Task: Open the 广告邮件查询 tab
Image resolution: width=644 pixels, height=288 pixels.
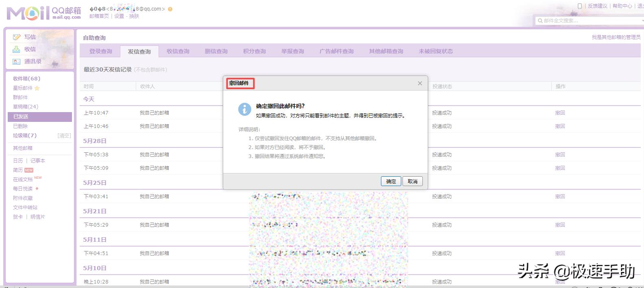Action: [x=337, y=51]
